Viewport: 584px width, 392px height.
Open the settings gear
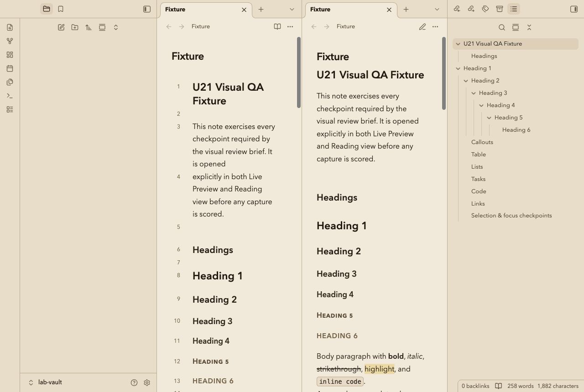tap(147, 383)
